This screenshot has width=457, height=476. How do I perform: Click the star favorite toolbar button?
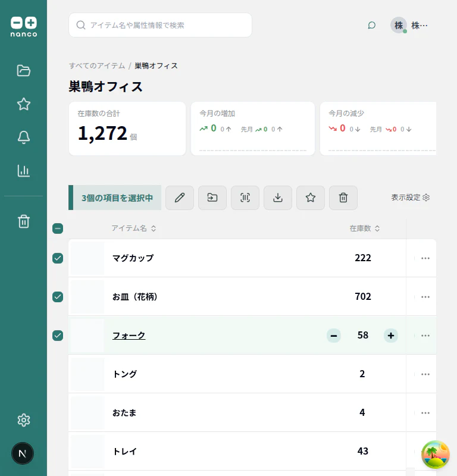coord(311,198)
